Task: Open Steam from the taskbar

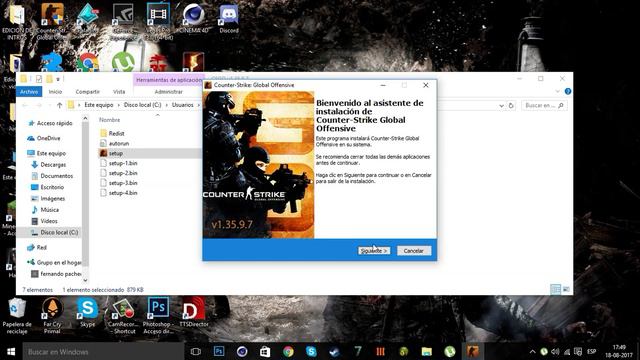Action: click(x=334, y=351)
